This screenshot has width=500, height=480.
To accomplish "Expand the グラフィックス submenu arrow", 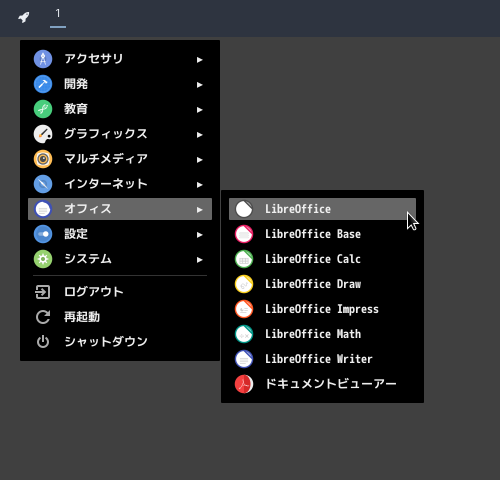I will click(199, 135).
